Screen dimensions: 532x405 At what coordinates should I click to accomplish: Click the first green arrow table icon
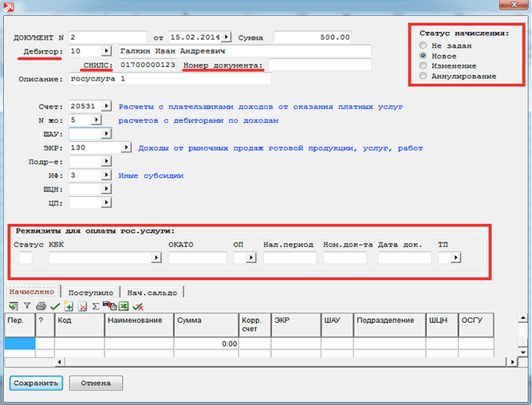[14, 306]
